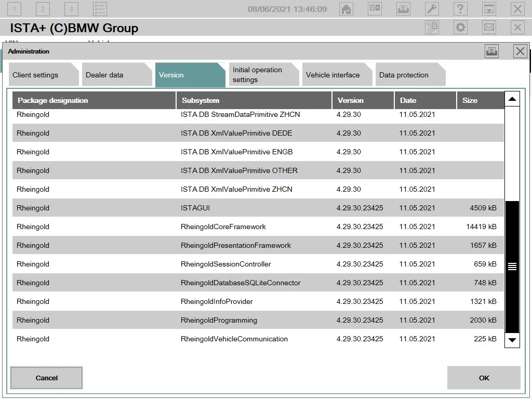Image resolution: width=532 pixels, height=399 pixels.
Task: Click the scroll down arrow of version list
Action: pos(512,340)
